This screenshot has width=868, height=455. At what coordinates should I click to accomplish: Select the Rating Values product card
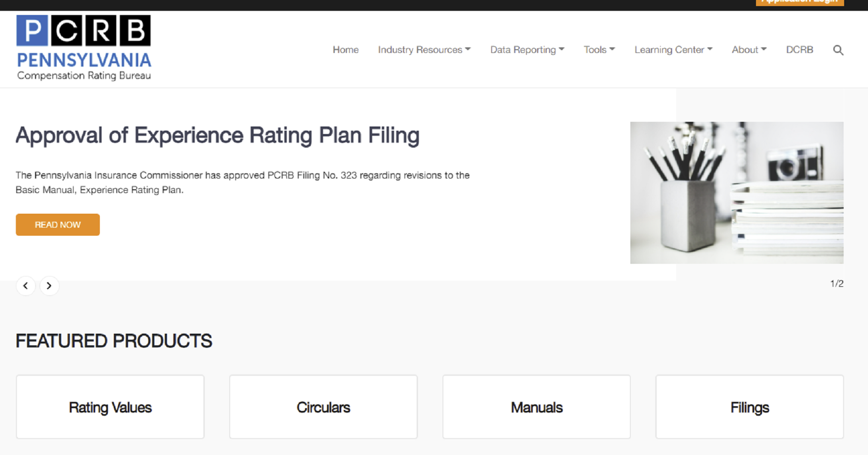(110, 407)
